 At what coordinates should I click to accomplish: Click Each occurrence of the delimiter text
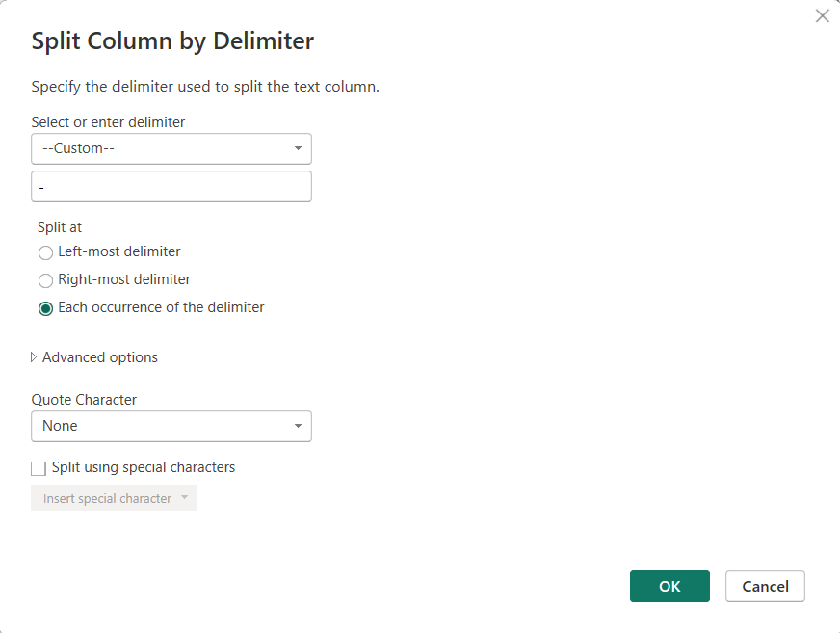(x=161, y=307)
